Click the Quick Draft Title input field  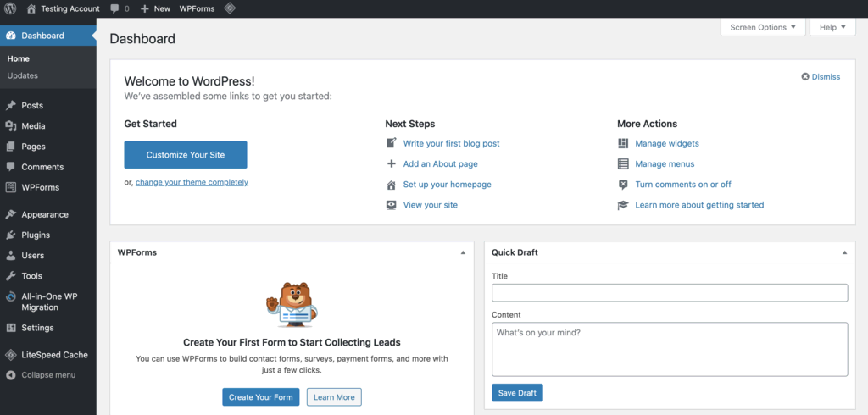point(670,292)
